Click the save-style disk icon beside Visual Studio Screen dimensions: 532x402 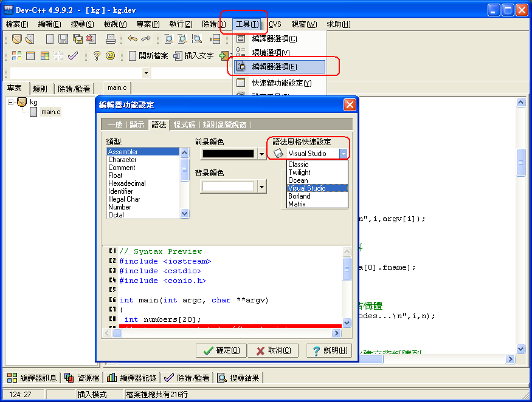pos(278,153)
